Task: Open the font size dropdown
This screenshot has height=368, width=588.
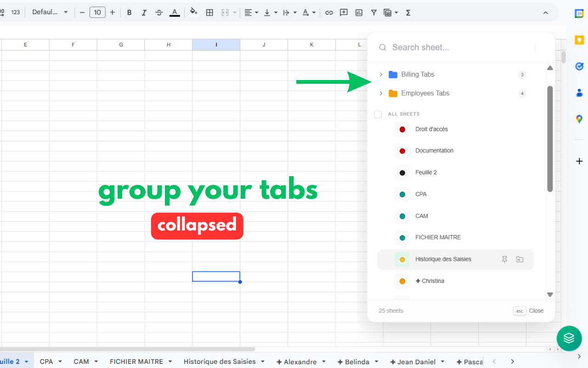Action: 97,12
